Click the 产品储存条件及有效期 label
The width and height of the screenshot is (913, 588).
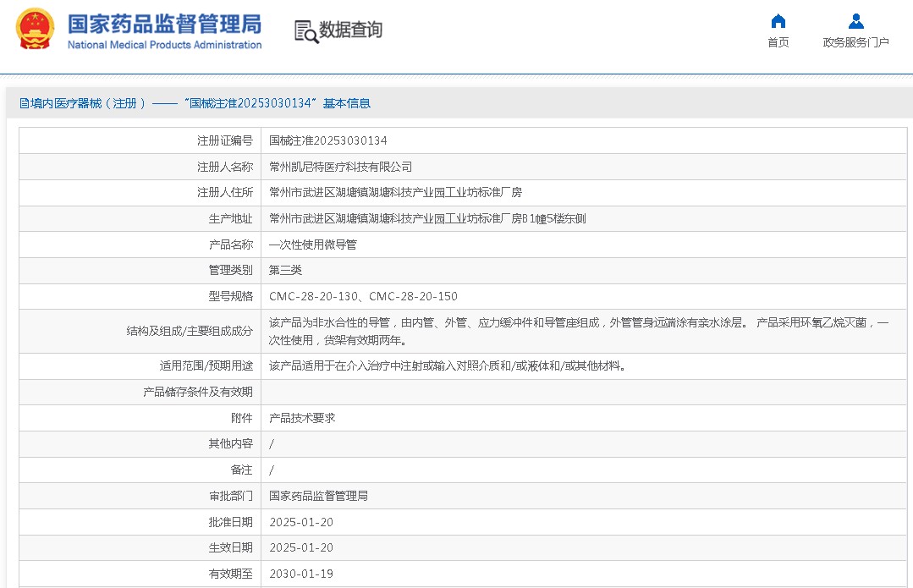tap(198, 393)
